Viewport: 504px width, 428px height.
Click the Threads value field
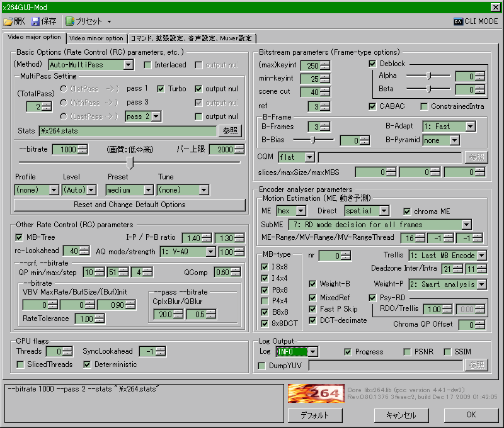55,352
